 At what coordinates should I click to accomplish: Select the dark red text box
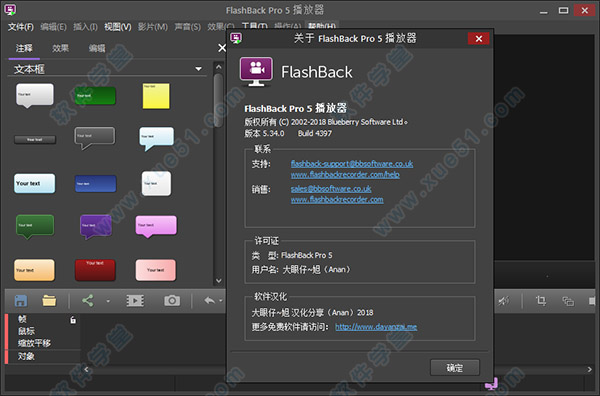click(x=95, y=270)
